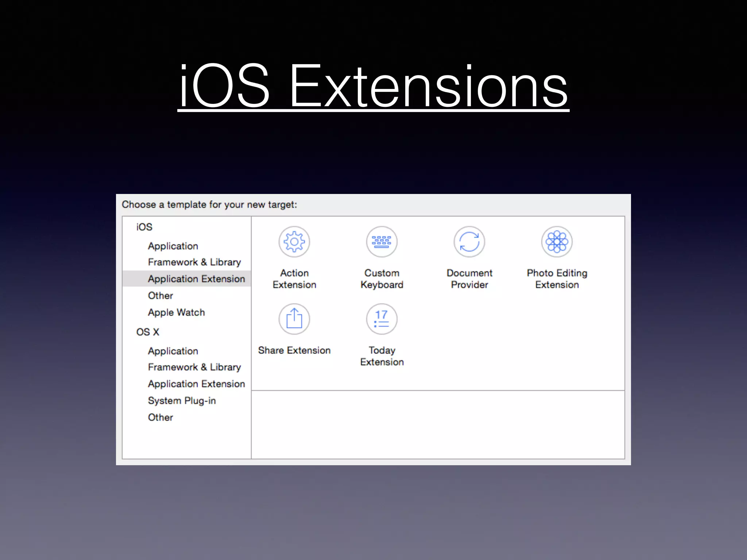Choose the Share Extension icon
Viewport: 747px width, 560px height.
(294, 319)
